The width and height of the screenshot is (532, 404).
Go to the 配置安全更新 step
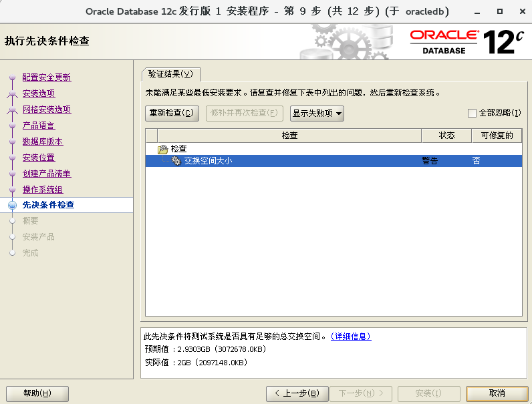coord(47,77)
